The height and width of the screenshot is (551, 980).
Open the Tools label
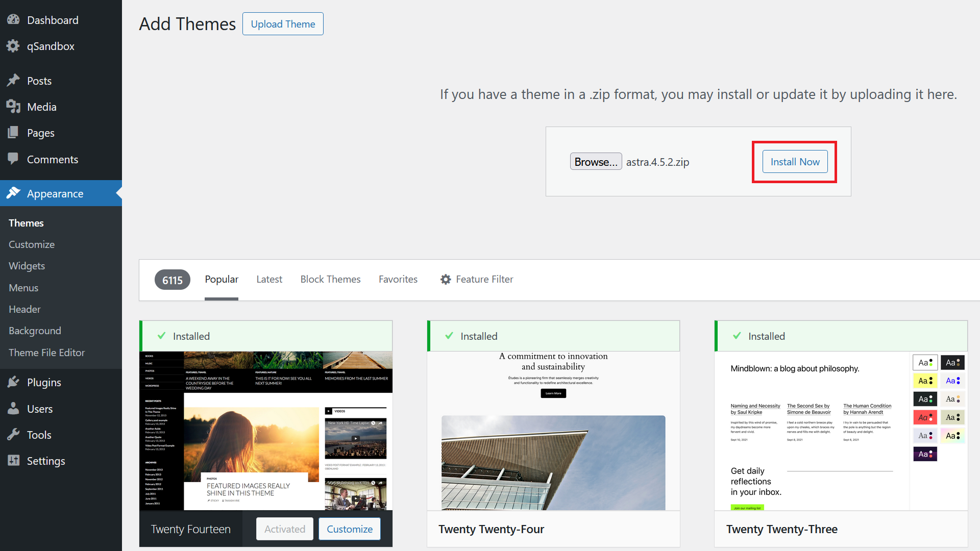(x=39, y=435)
